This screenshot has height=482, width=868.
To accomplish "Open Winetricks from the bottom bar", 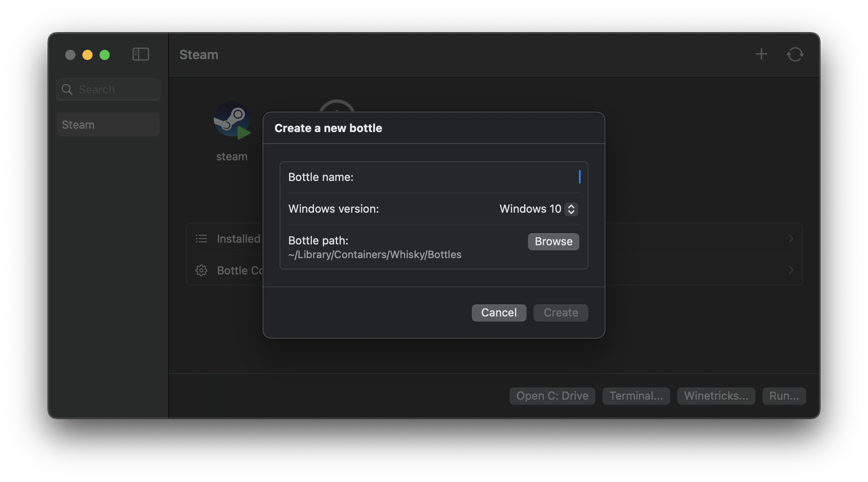I will coord(716,396).
